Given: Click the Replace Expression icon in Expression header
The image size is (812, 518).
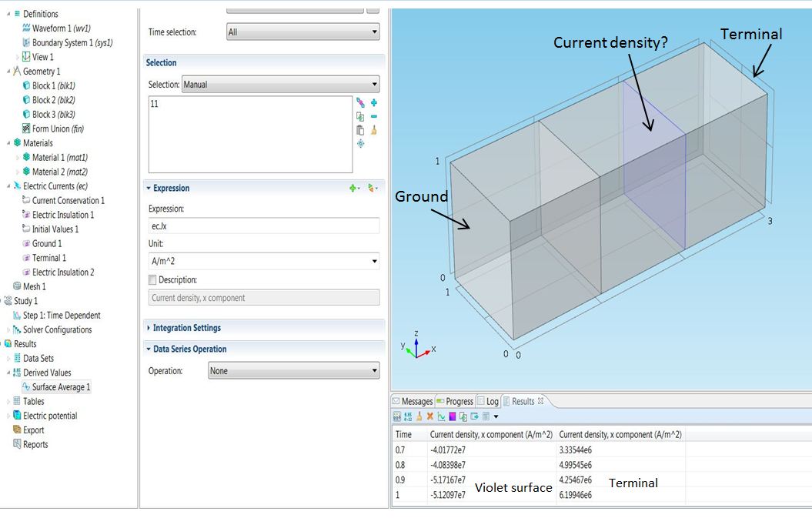Looking at the screenshot, I should (373, 188).
